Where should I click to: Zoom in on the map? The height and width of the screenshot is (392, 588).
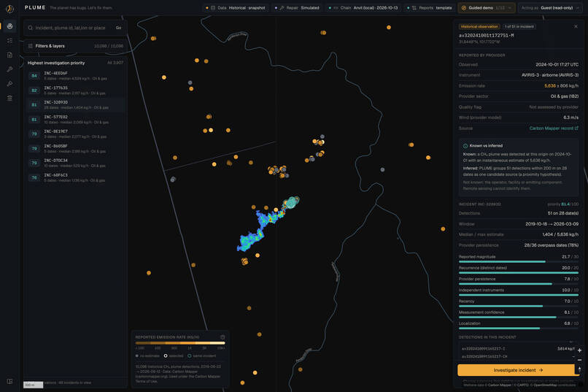(579, 350)
